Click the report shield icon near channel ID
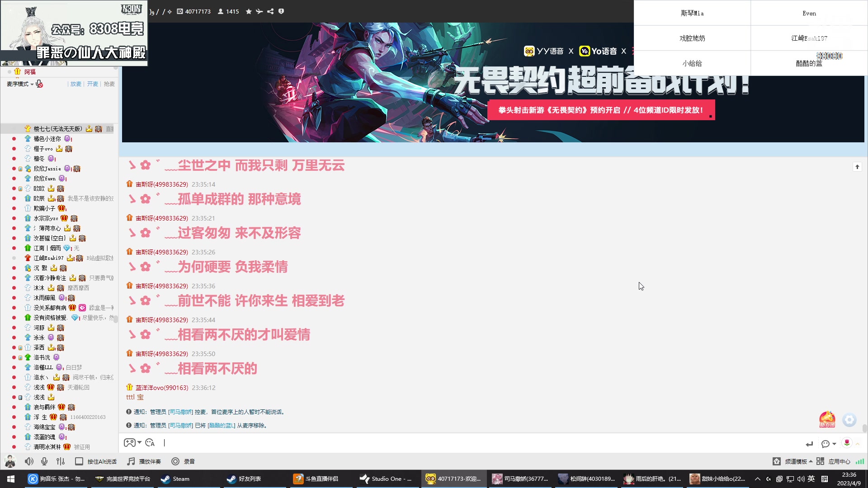 pos(281,11)
